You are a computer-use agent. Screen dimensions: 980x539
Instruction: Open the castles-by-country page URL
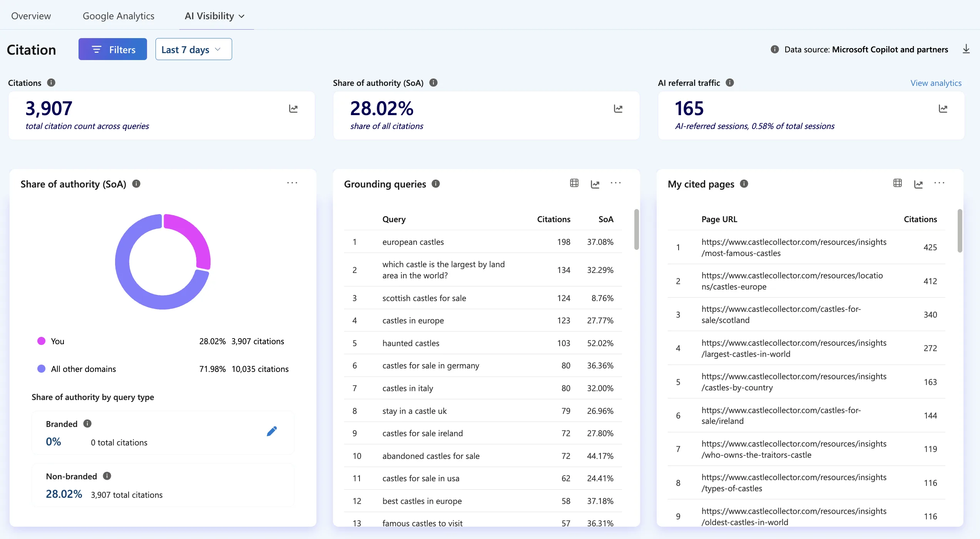tap(794, 382)
